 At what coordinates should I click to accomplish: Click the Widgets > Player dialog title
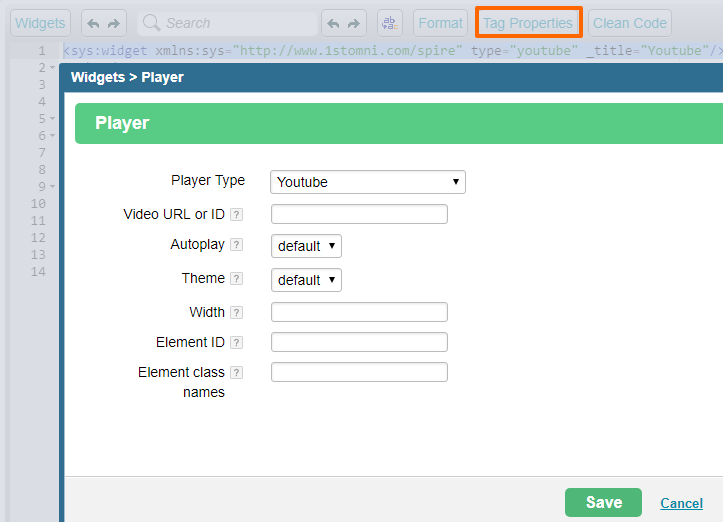tap(127, 77)
